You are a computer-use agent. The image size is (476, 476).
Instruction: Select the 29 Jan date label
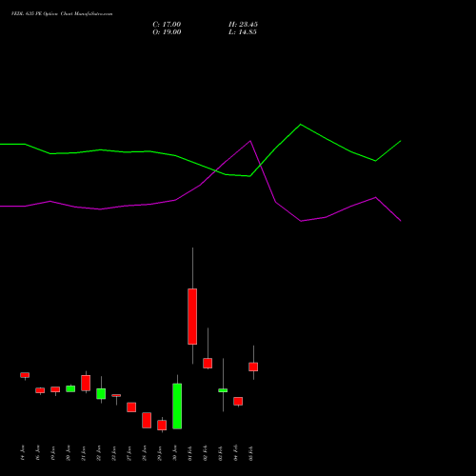pyautogui.click(x=159, y=453)
